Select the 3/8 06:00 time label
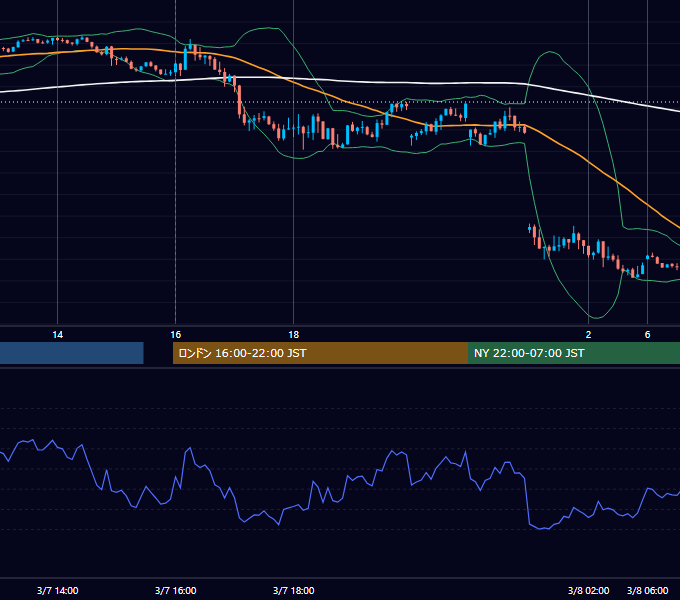 tap(647, 590)
